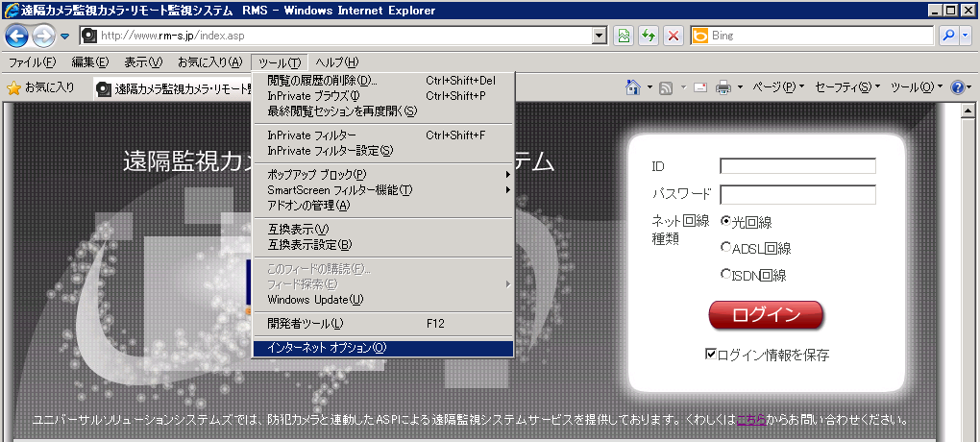The width and height of the screenshot is (980, 442).
Task: Open the お気に入り(A) menu
Action: 209,62
